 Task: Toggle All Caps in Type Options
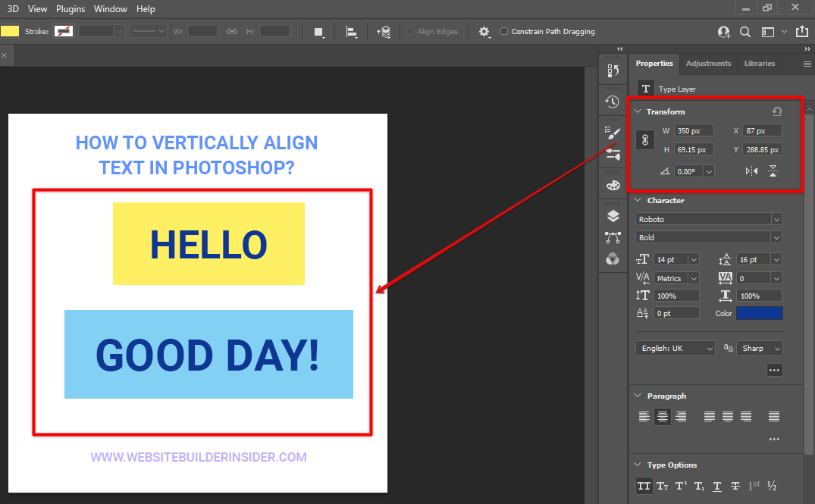[644, 486]
